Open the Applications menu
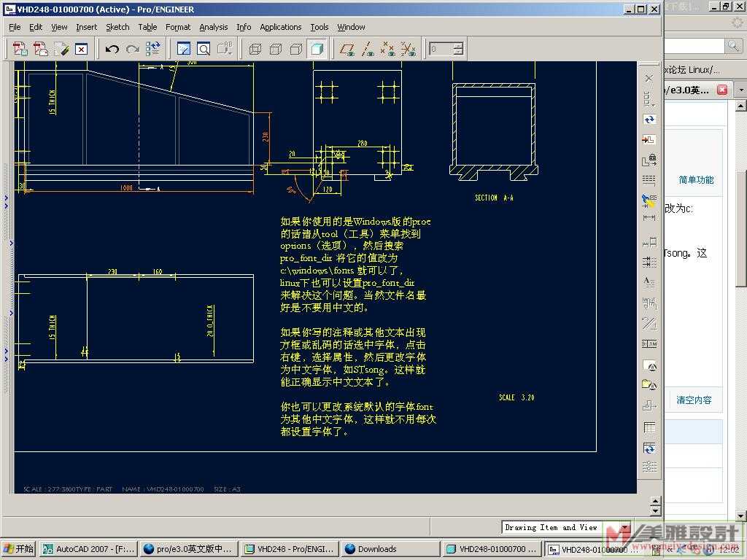Viewport: 747px width, 560px height. point(281,27)
